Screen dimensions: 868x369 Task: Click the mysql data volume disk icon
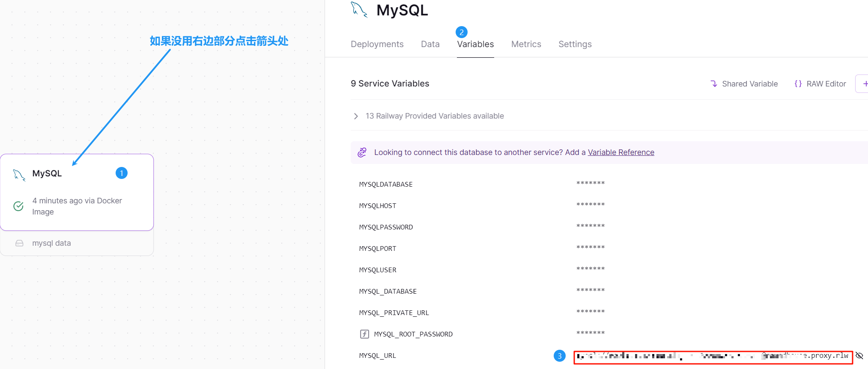[x=19, y=243]
